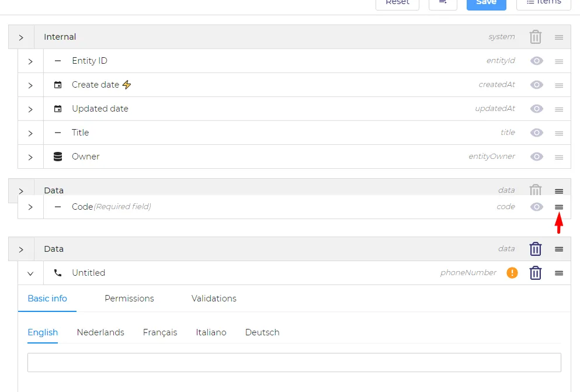Click the calendar icon beside Updated date
The image size is (580, 392).
(58, 109)
